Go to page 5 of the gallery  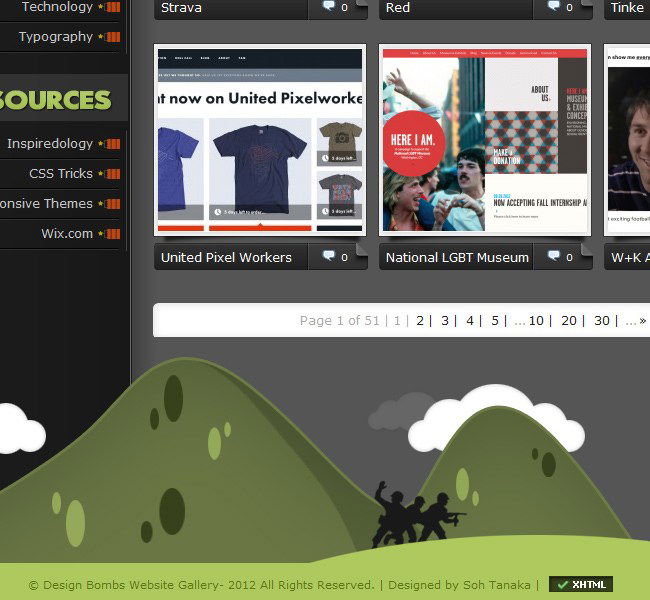coord(495,321)
